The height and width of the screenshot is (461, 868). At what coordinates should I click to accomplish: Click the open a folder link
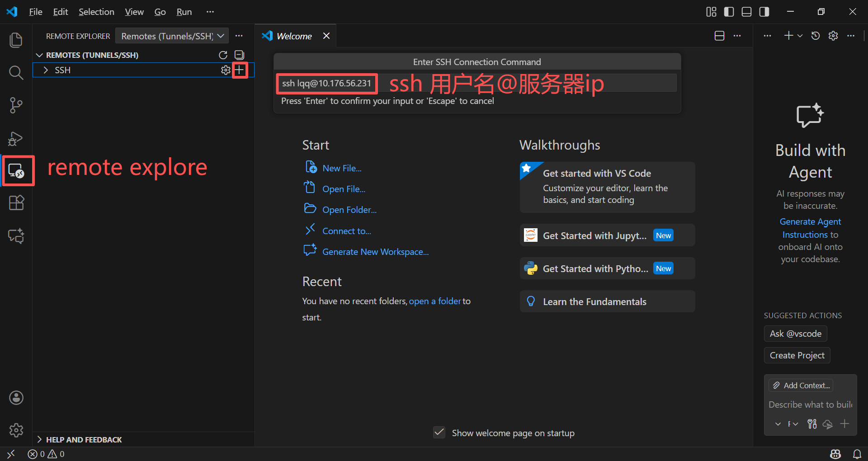435,301
